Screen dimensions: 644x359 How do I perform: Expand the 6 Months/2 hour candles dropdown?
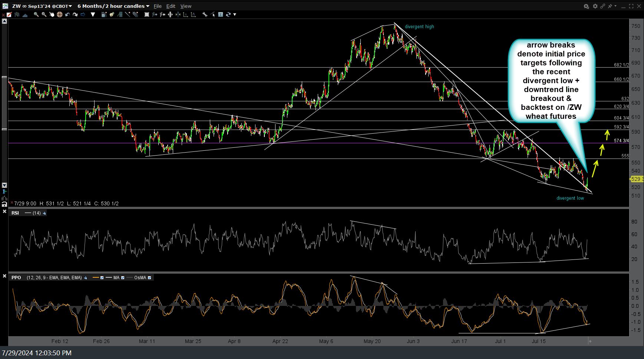(148, 6)
